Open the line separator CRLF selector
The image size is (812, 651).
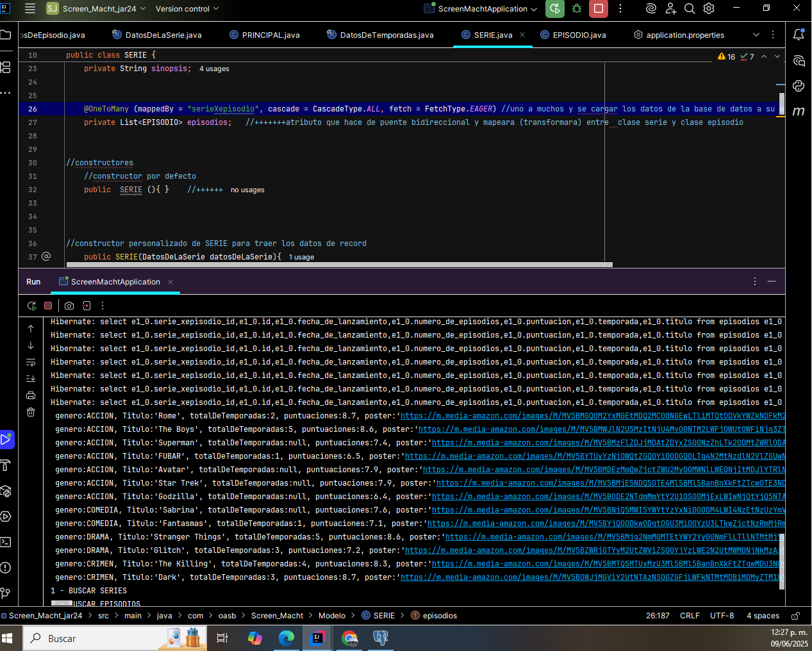pos(690,615)
